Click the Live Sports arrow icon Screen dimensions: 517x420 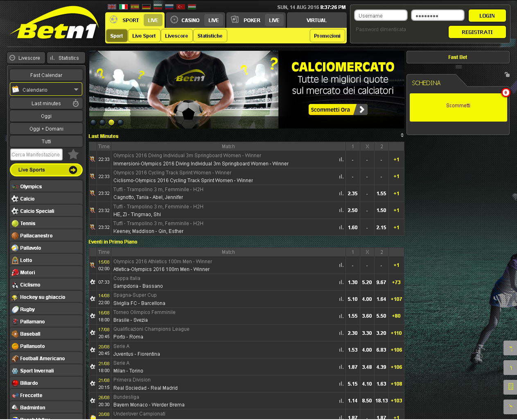73,170
